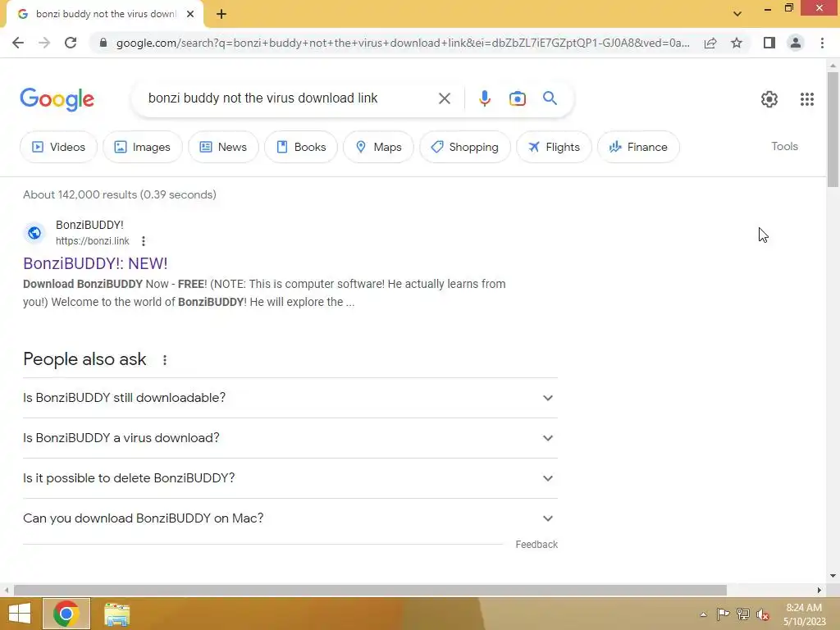Switch to the Videos results filter
Image resolution: width=840 pixels, height=630 pixels.
coord(59,147)
